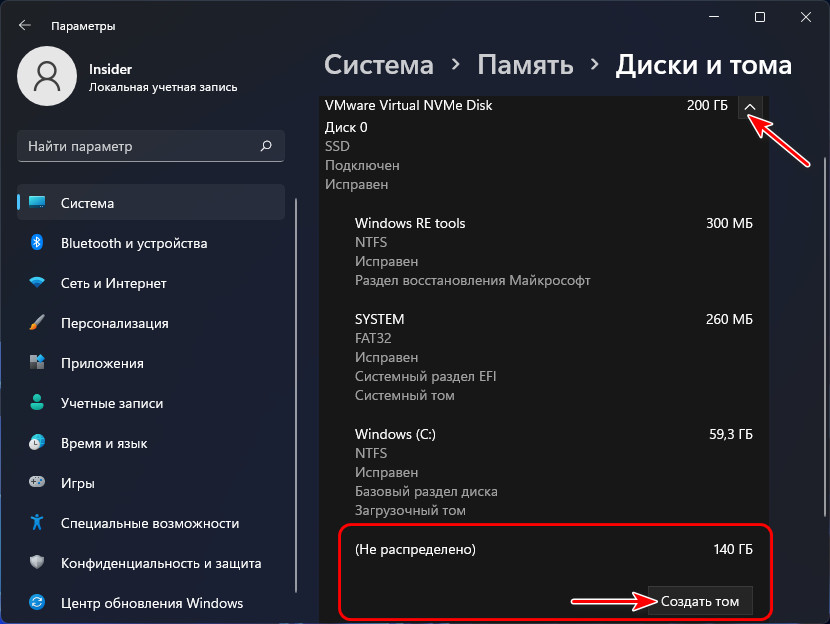Go to Игры in the sidebar
The image size is (830, 624).
pyautogui.click(x=77, y=483)
